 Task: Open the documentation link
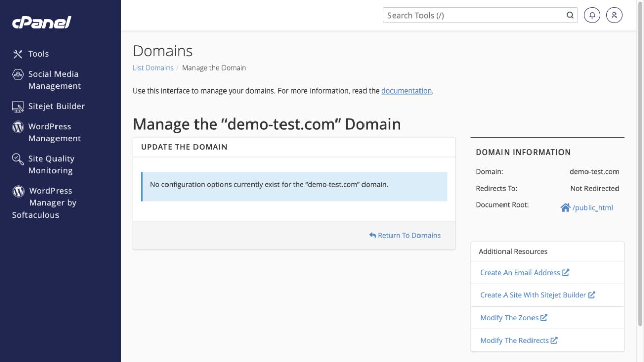tap(406, 90)
